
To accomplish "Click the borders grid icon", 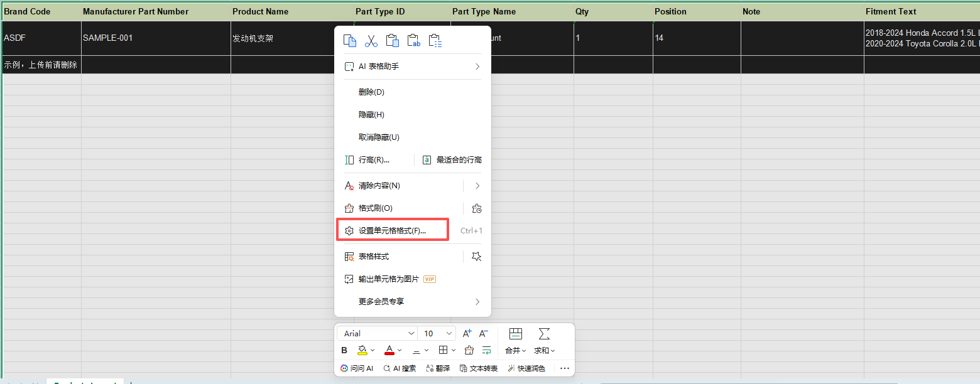I will (443, 350).
